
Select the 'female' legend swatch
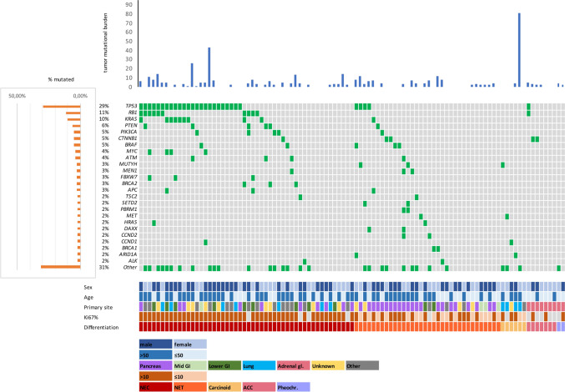(189, 343)
